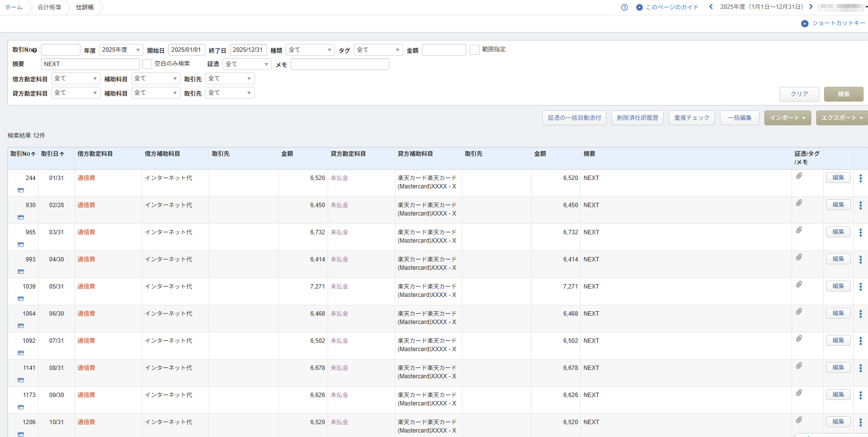Click card icon under transaction 965
868x437 pixels.
pyautogui.click(x=21, y=244)
